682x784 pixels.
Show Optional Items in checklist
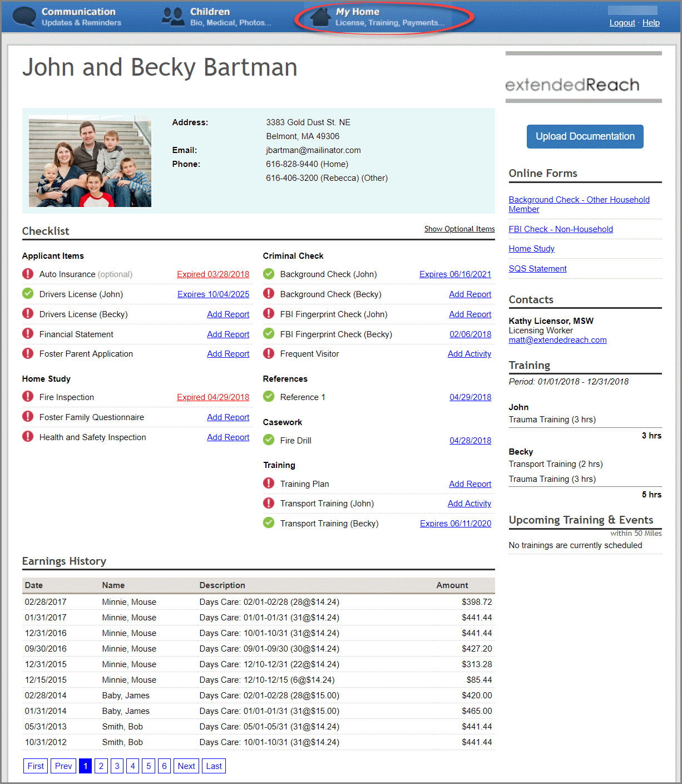pos(459,229)
